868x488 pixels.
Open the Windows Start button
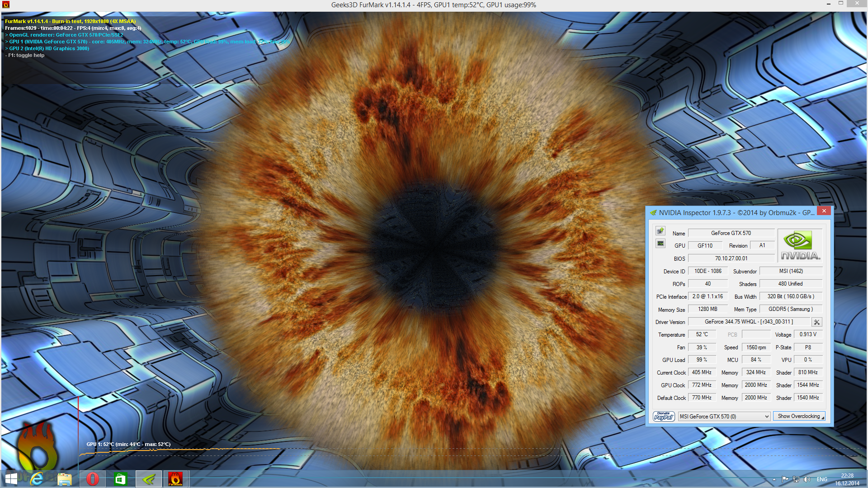pyautogui.click(x=11, y=479)
